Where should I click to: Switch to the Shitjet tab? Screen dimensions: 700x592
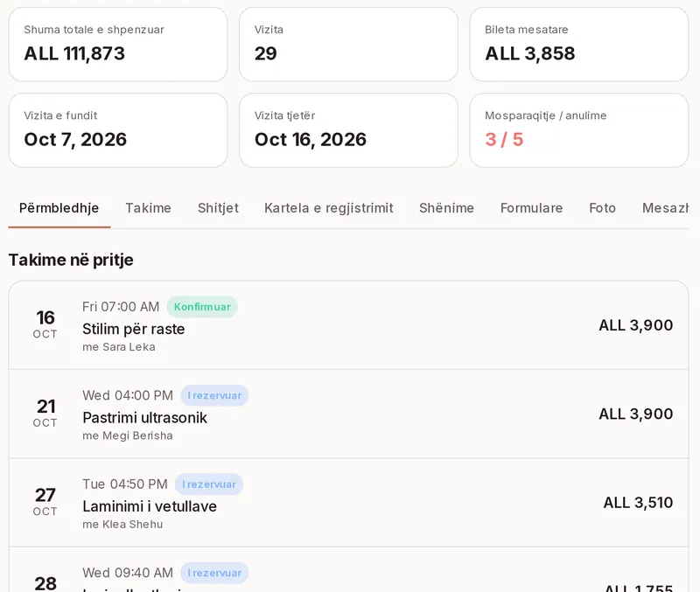(218, 208)
